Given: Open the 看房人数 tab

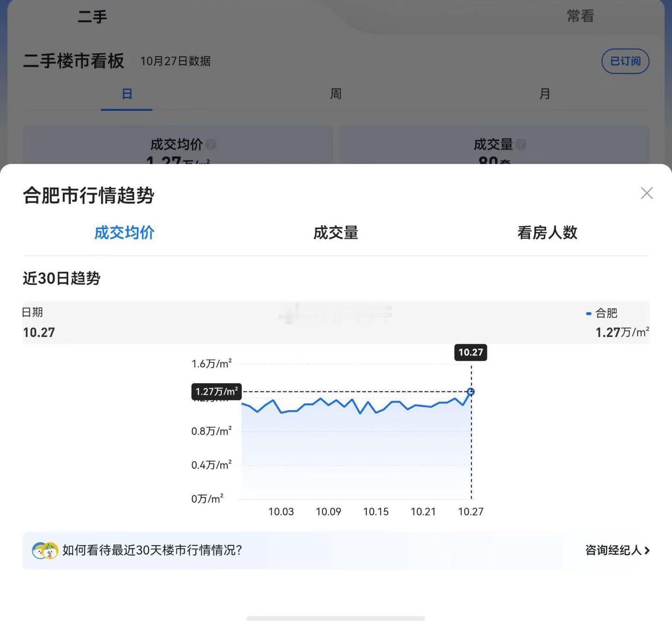Looking at the screenshot, I should [547, 232].
